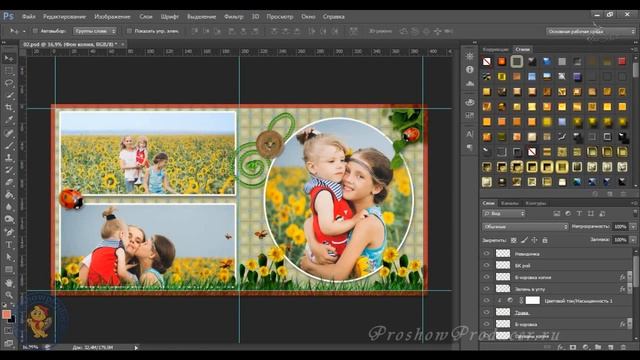The height and width of the screenshot is (360, 640).
Task: Open the Заливка fill slider arrow
Action: click(633, 240)
